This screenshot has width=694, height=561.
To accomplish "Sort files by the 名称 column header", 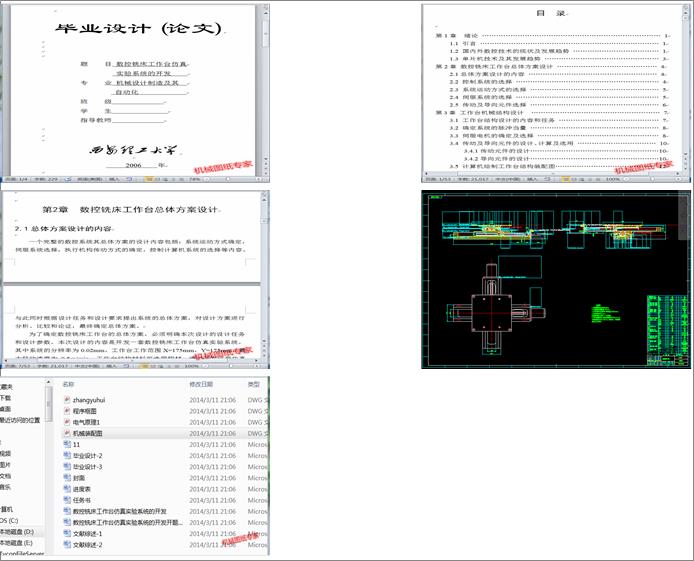I will pos(68,384).
